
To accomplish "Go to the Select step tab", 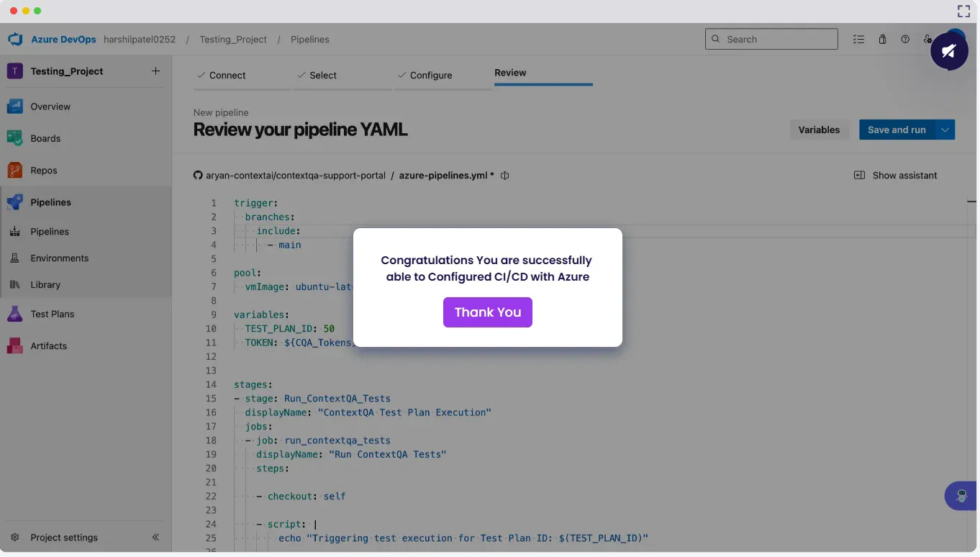I will (322, 76).
